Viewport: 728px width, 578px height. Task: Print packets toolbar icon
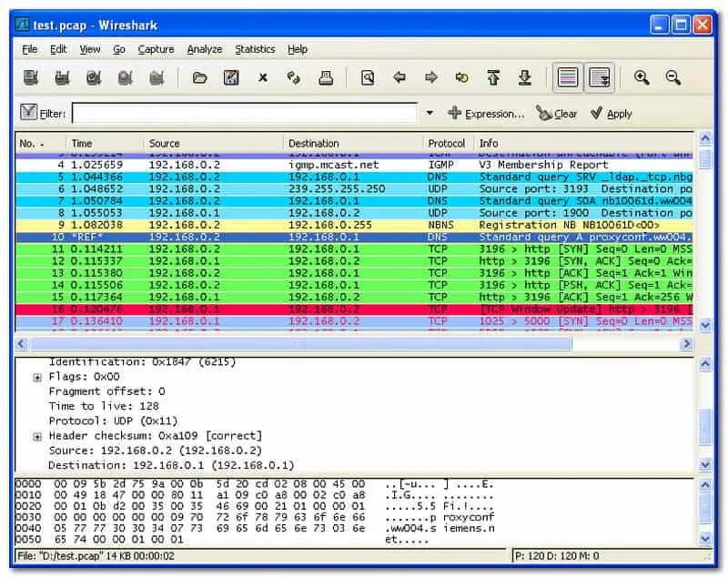[326, 77]
